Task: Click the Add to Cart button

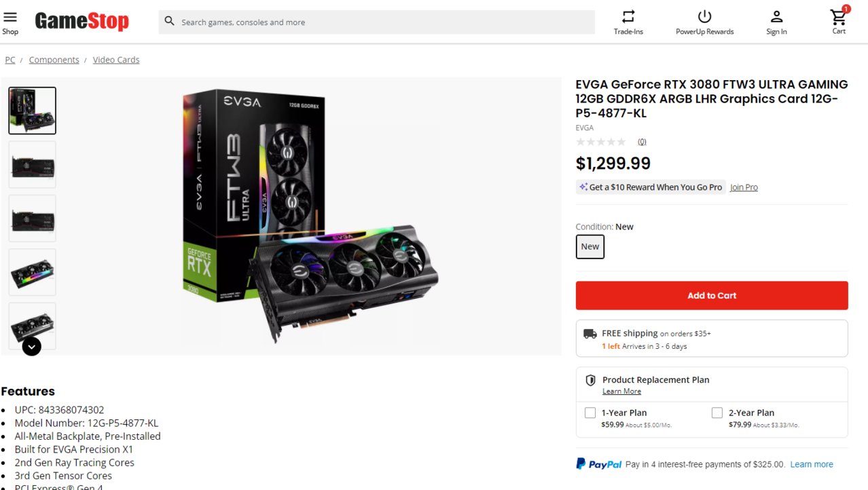Action: coord(712,295)
